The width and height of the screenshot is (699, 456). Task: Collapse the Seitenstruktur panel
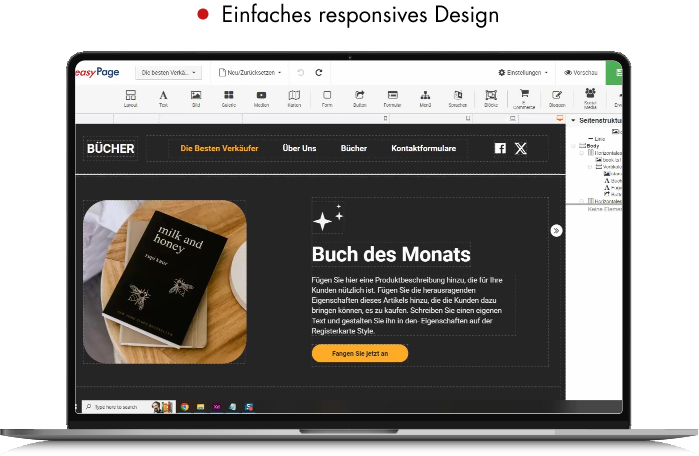573,120
